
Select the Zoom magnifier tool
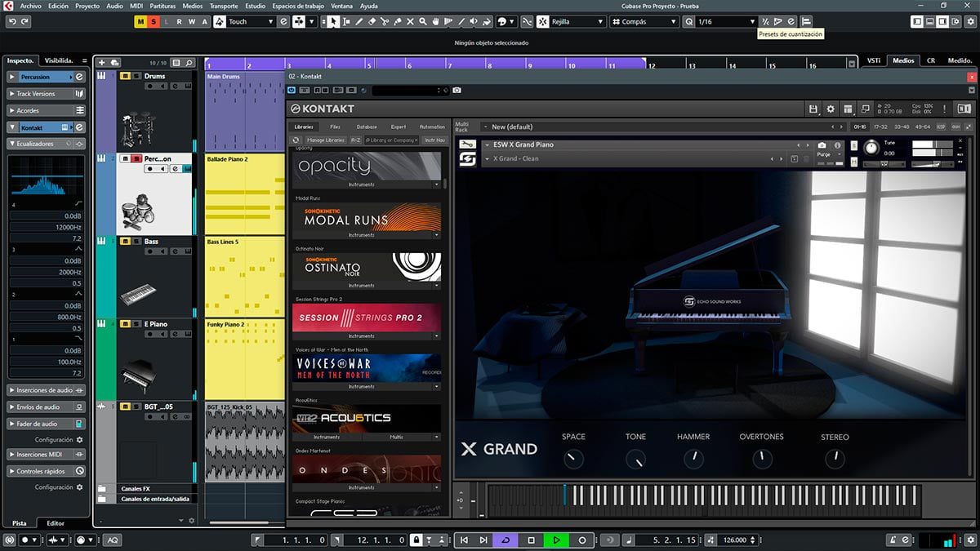[423, 21]
